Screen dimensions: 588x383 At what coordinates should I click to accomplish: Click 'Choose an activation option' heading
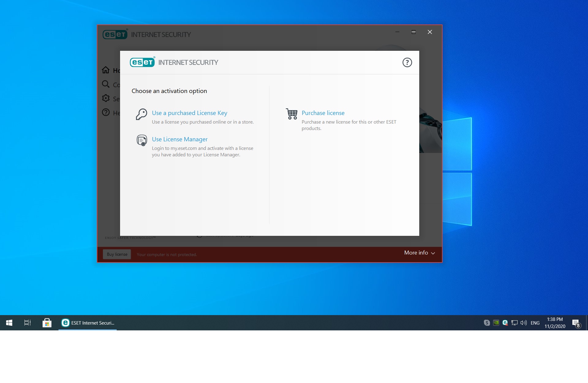[x=169, y=91]
